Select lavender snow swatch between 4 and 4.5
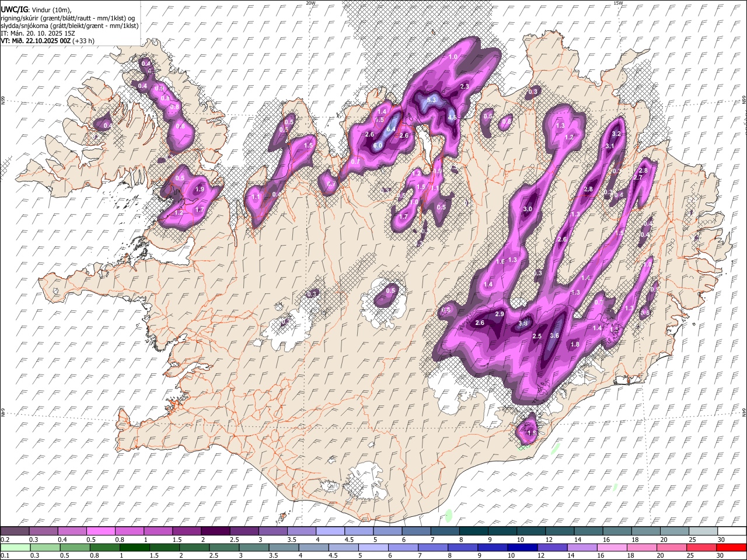 tap(330, 531)
